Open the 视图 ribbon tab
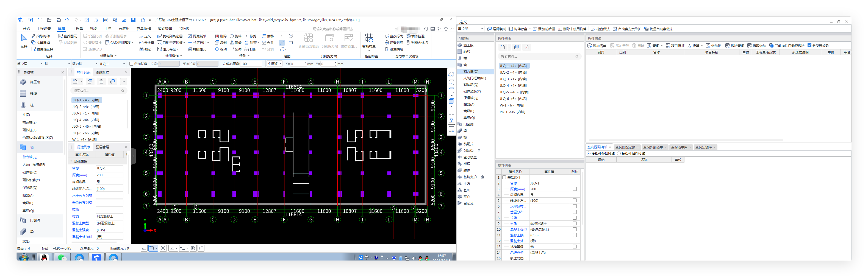868x277 pixels. pyautogui.click(x=94, y=29)
